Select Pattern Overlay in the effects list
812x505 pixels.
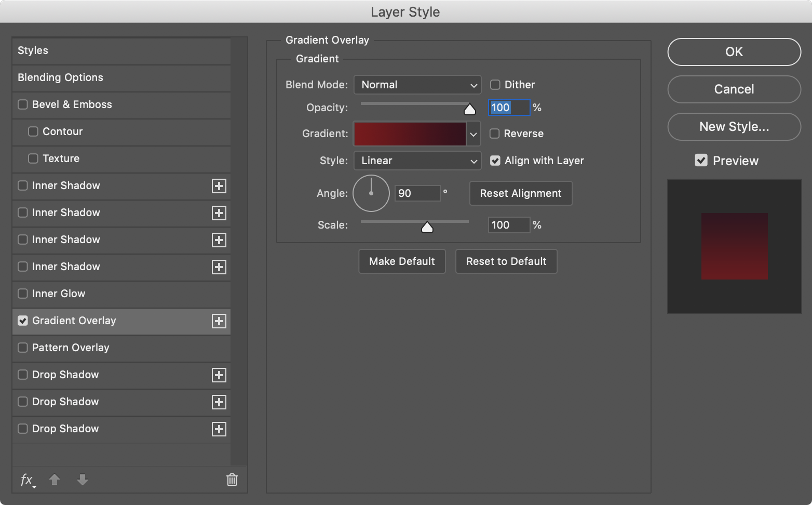click(x=71, y=348)
